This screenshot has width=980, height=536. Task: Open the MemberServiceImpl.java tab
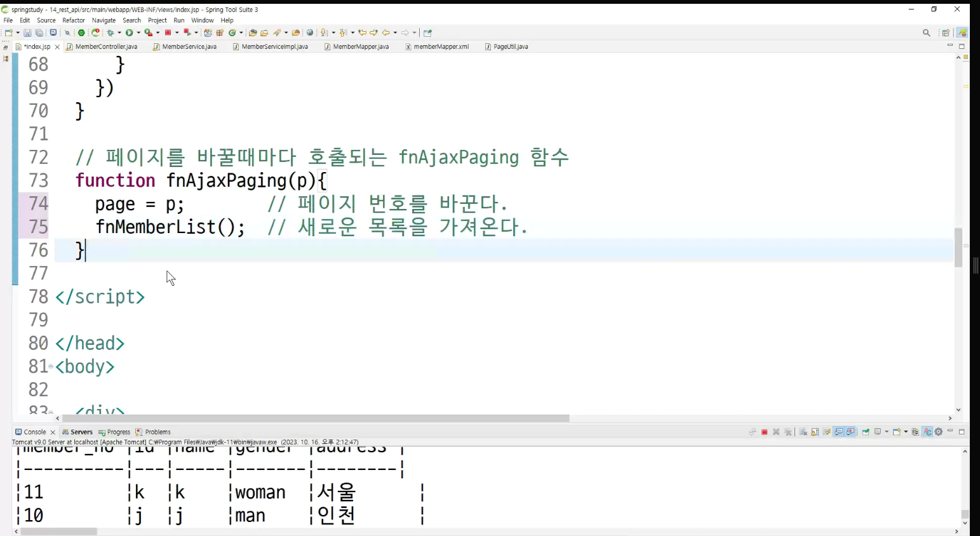coord(271,46)
